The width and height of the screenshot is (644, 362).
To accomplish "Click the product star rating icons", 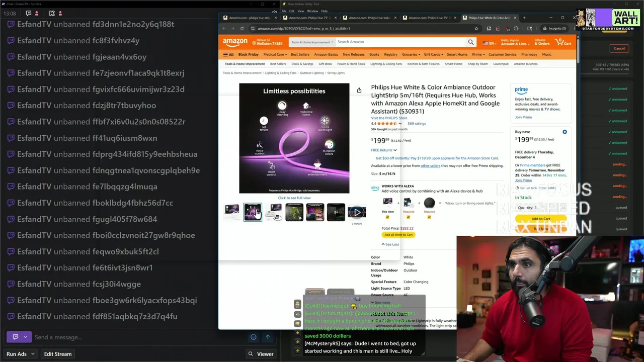I will (386, 123).
